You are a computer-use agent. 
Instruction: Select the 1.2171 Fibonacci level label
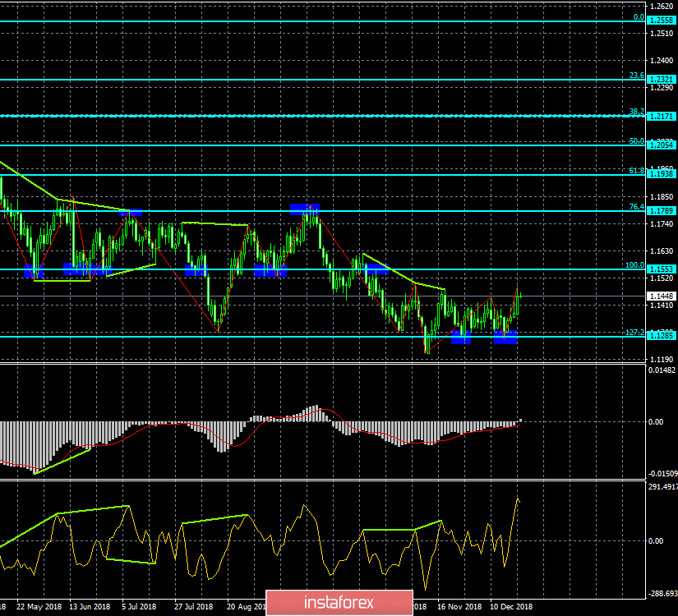[662, 117]
